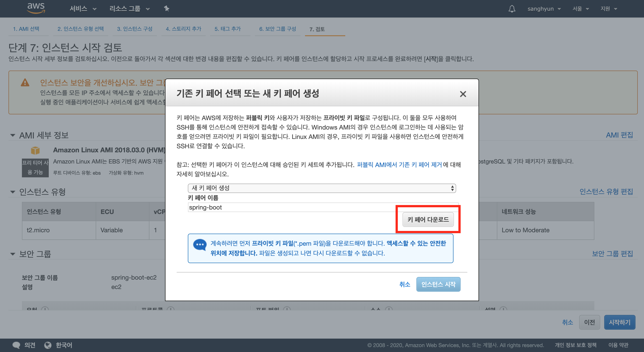This screenshot has height=352, width=644.
Task: Click the orange warning triangle icon
Action: point(25,83)
